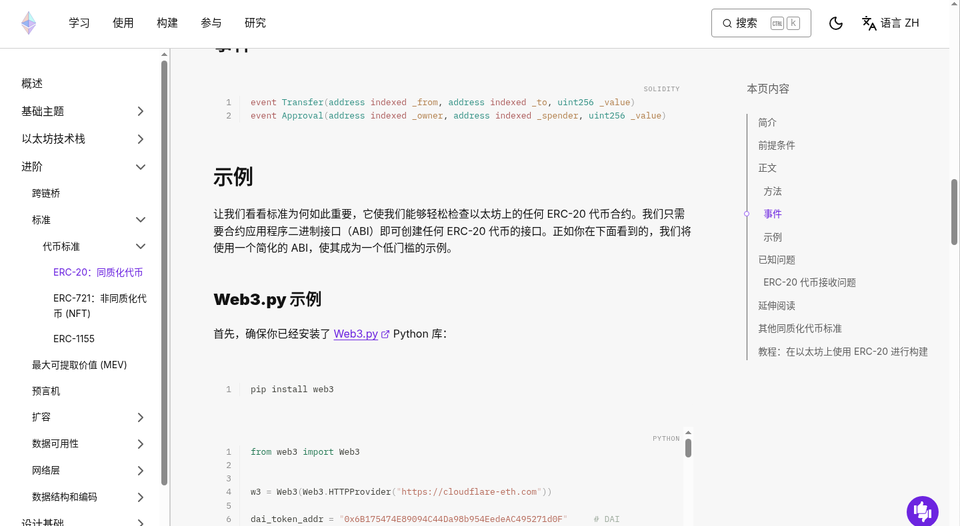
Task: Jump to 示例 in page contents
Action: 773,237
